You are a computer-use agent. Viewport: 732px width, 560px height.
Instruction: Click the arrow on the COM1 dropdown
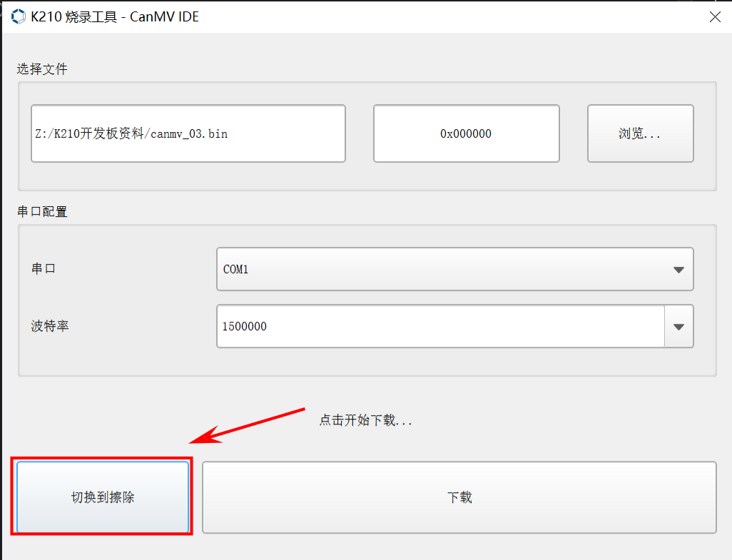point(678,270)
